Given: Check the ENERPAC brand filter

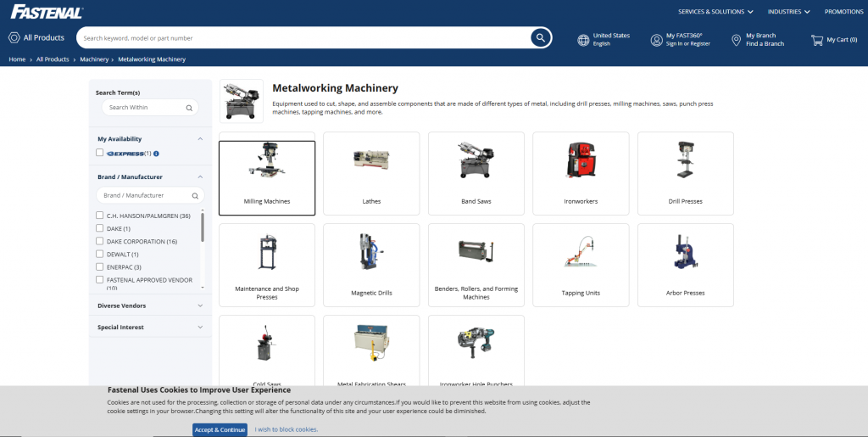Looking at the screenshot, I should (100, 266).
